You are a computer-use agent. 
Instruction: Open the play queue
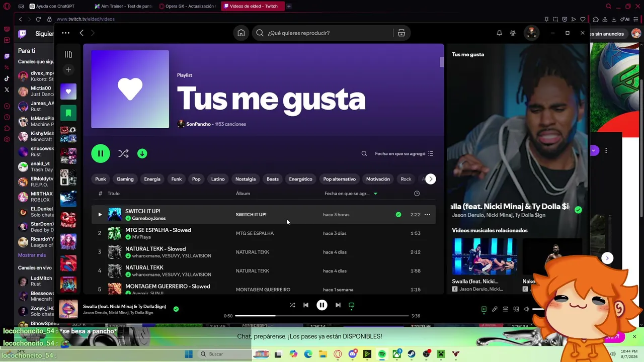coord(506,309)
